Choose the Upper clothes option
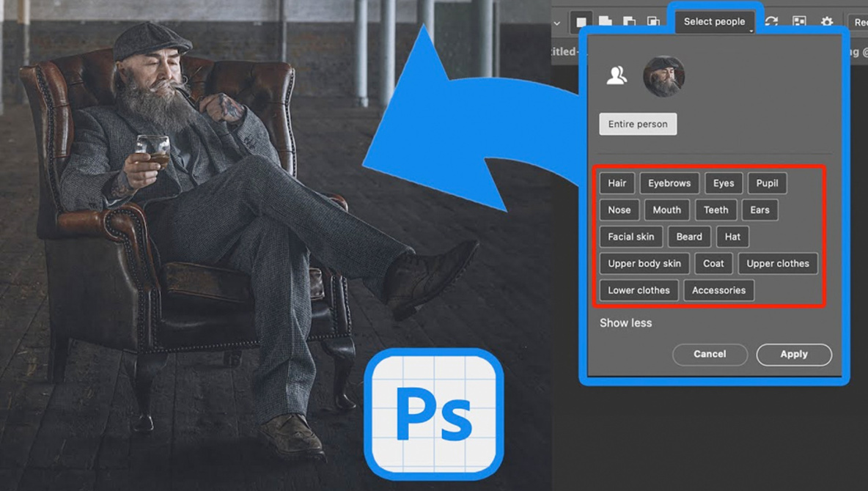The width and height of the screenshot is (868, 491). (778, 264)
